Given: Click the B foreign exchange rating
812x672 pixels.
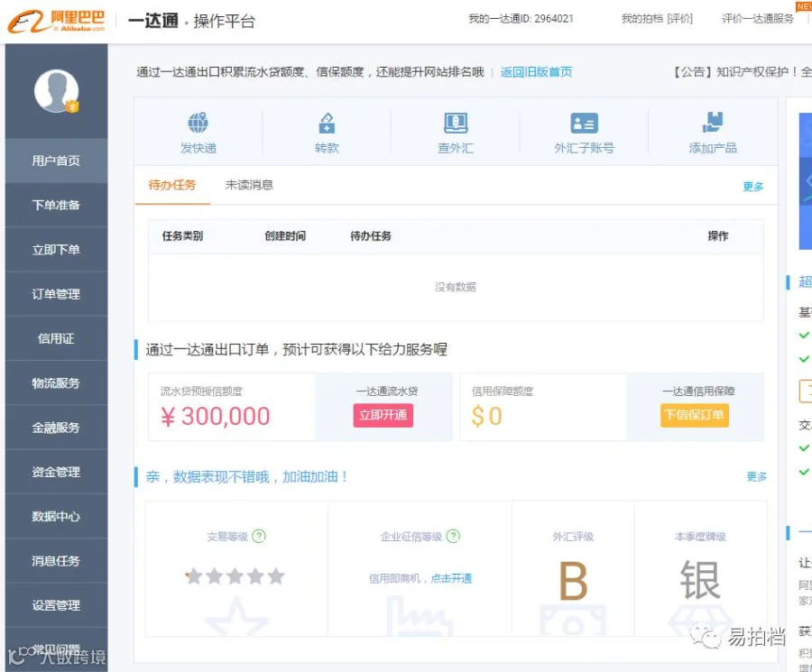Looking at the screenshot, I should coord(573,582).
